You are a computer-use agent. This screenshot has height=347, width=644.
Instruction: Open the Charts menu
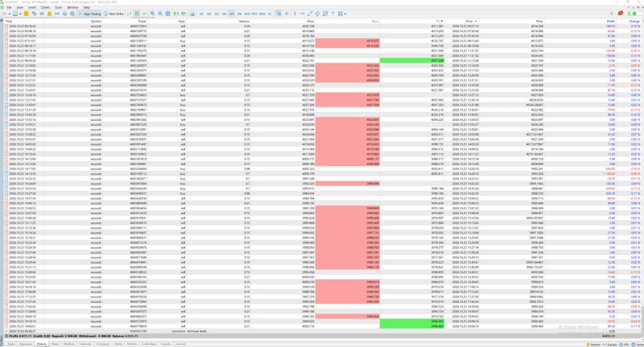(45, 7)
